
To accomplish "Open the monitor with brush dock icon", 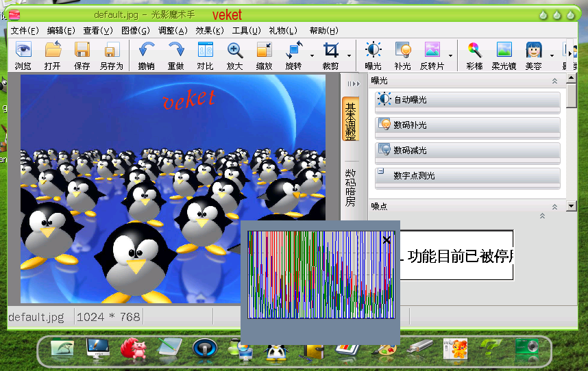I will (97, 348).
